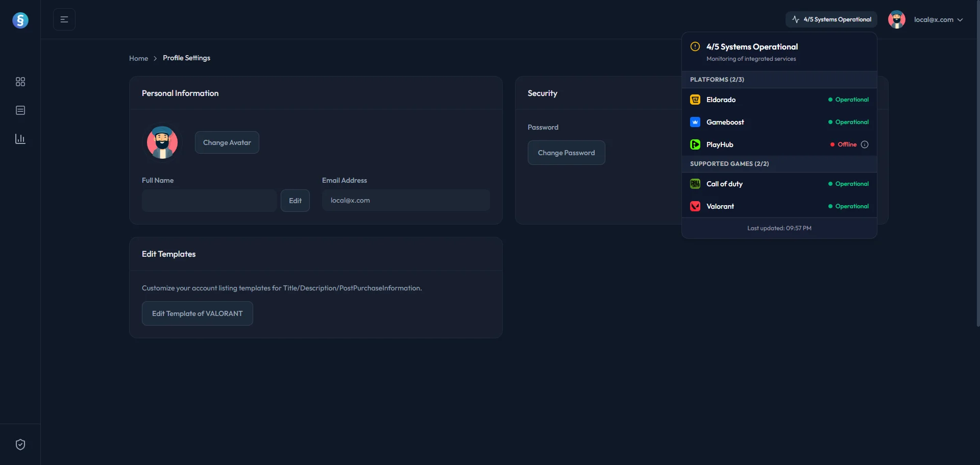
Task: Focus the Full Name input field
Action: [x=209, y=201]
